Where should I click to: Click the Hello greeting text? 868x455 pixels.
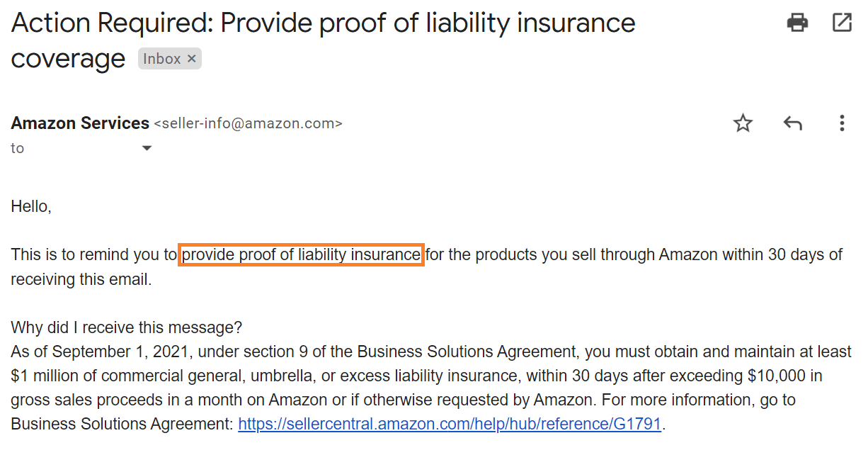coord(30,206)
